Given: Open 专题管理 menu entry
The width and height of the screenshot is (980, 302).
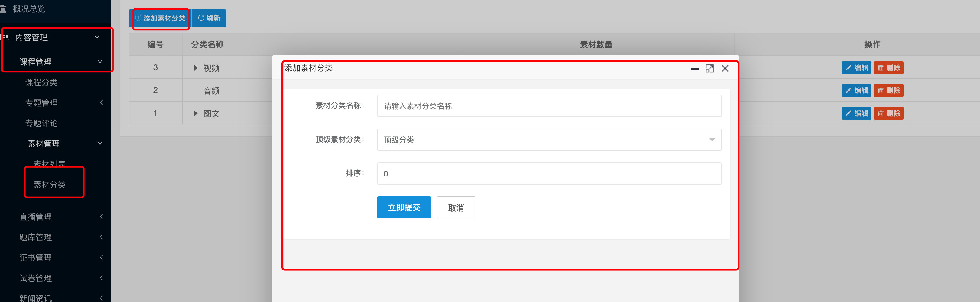Looking at the screenshot, I should (x=41, y=103).
